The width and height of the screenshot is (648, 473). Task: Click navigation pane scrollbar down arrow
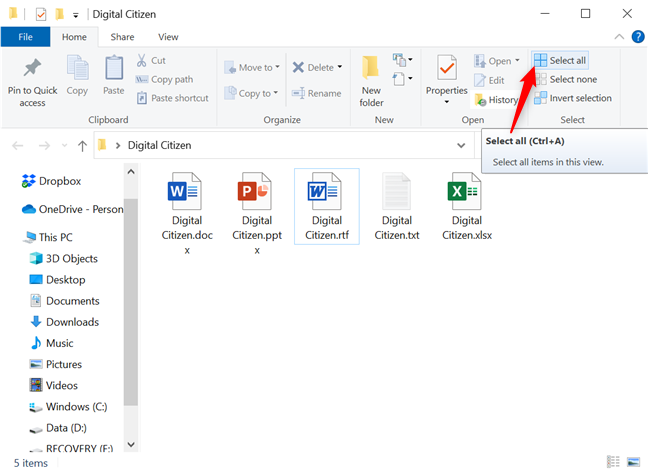[x=131, y=444]
